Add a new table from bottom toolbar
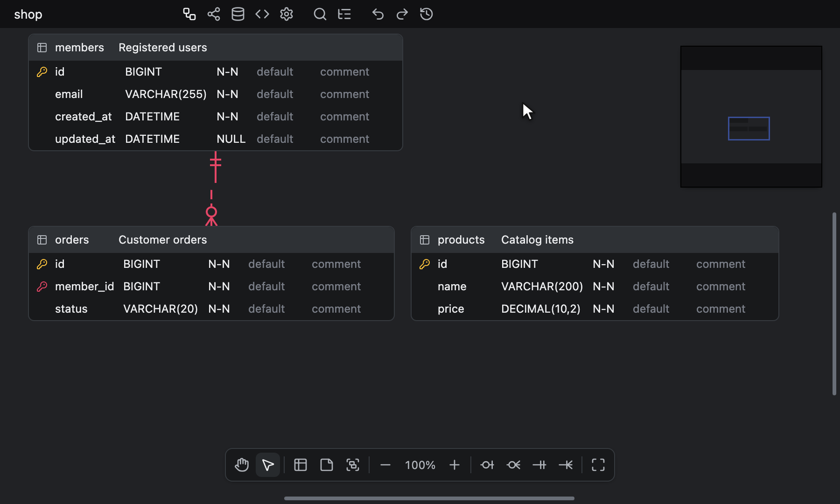Viewport: 840px width, 504px height. click(x=301, y=465)
